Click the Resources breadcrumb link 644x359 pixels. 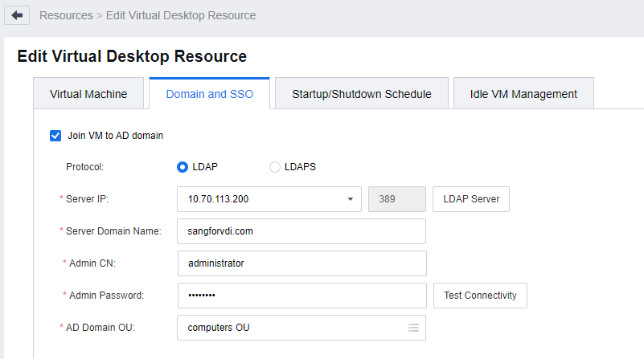point(66,15)
